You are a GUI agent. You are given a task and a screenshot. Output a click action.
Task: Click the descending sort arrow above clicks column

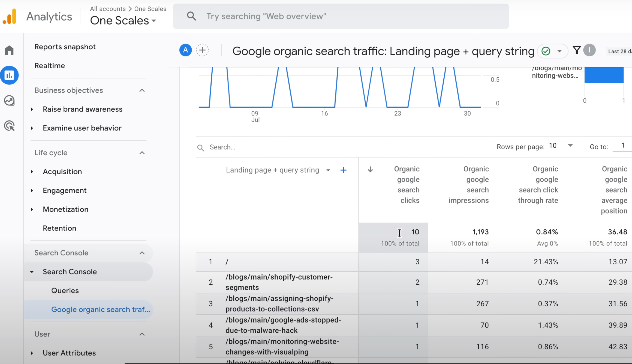pyautogui.click(x=370, y=169)
